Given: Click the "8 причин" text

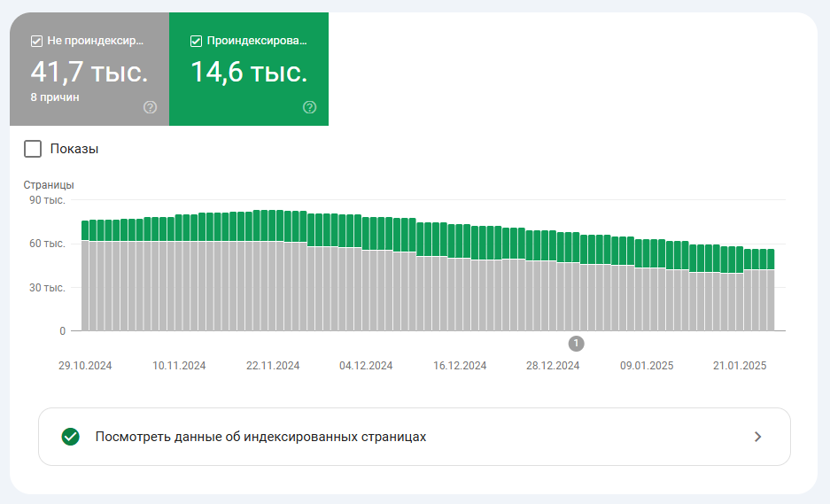Looking at the screenshot, I should pyautogui.click(x=55, y=97).
